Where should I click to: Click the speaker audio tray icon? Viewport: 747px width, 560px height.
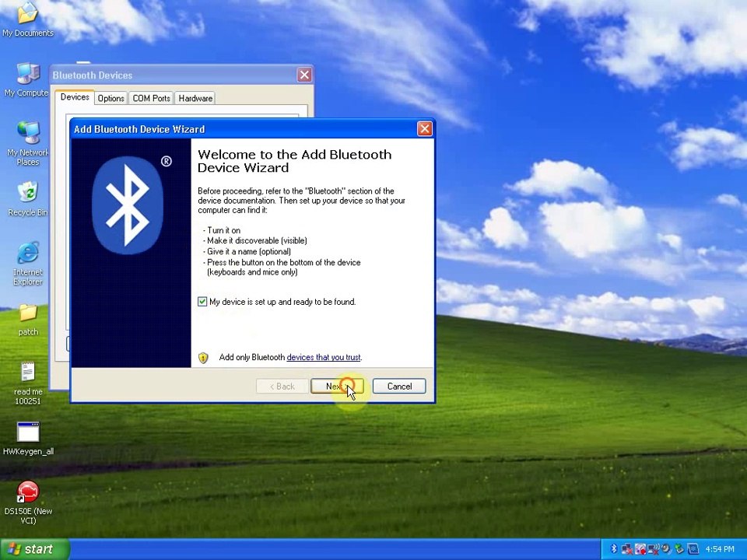667,548
